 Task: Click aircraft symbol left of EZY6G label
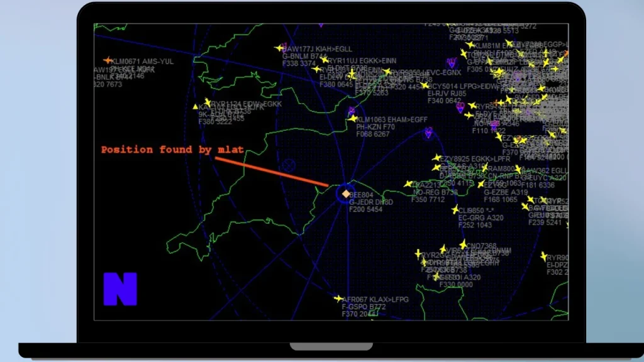(x=480, y=184)
